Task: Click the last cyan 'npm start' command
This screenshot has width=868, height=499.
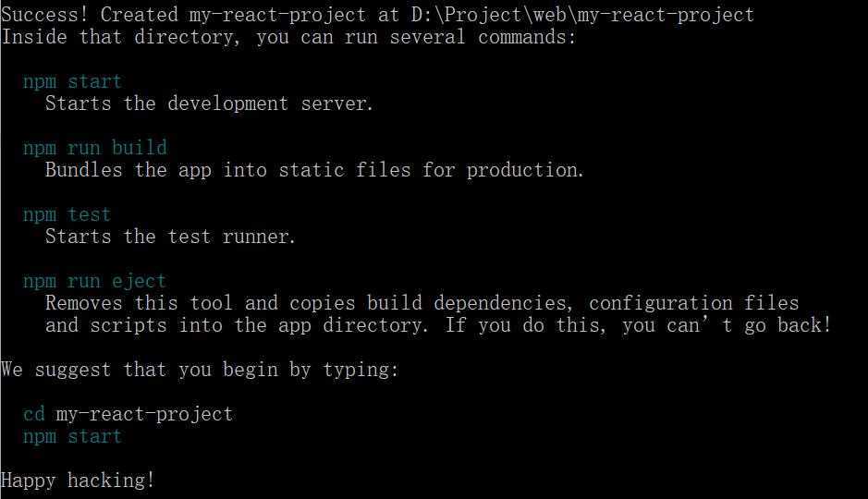Action: [x=72, y=436]
